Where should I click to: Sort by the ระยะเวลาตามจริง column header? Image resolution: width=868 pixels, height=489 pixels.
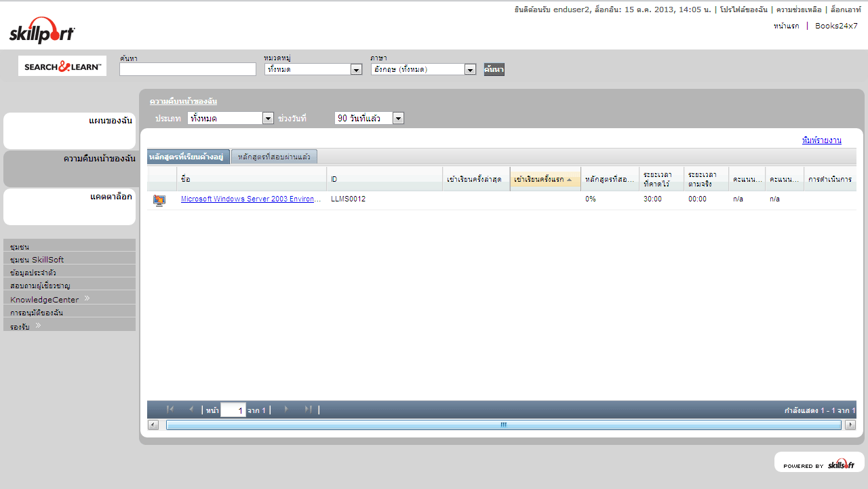(x=706, y=179)
